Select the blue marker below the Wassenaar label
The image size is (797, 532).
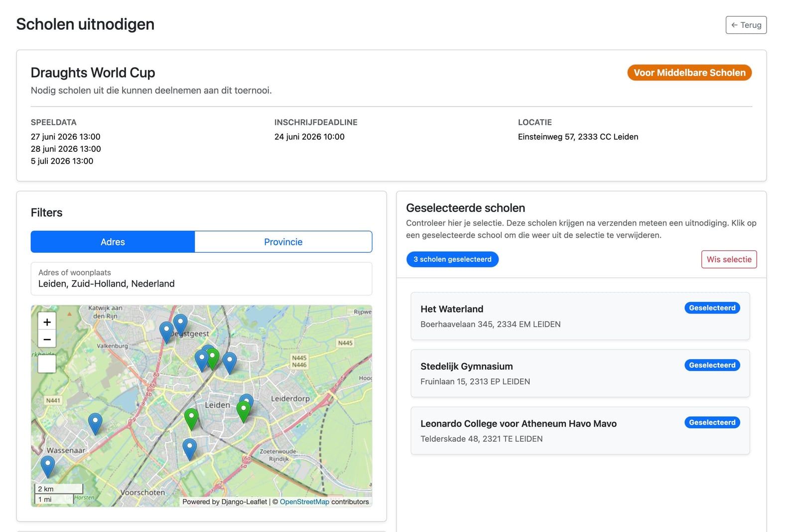[48, 467]
